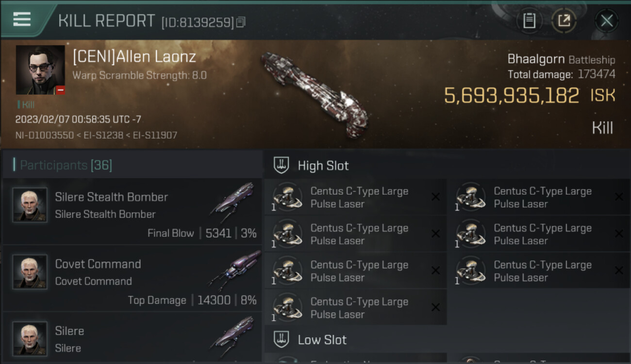The image size is (631, 364).
Task: Open Allen Laonz's character portrait
Action: (x=40, y=70)
